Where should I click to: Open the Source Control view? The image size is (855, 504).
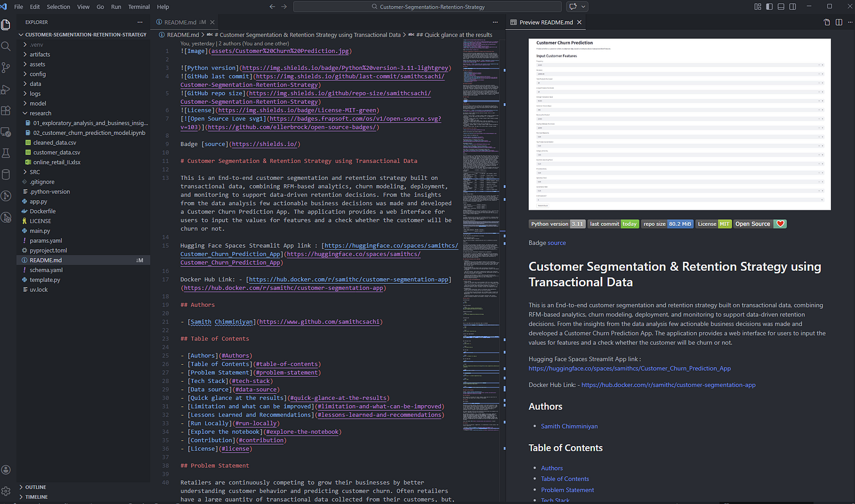pyautogui.click(x=6, y=67)
